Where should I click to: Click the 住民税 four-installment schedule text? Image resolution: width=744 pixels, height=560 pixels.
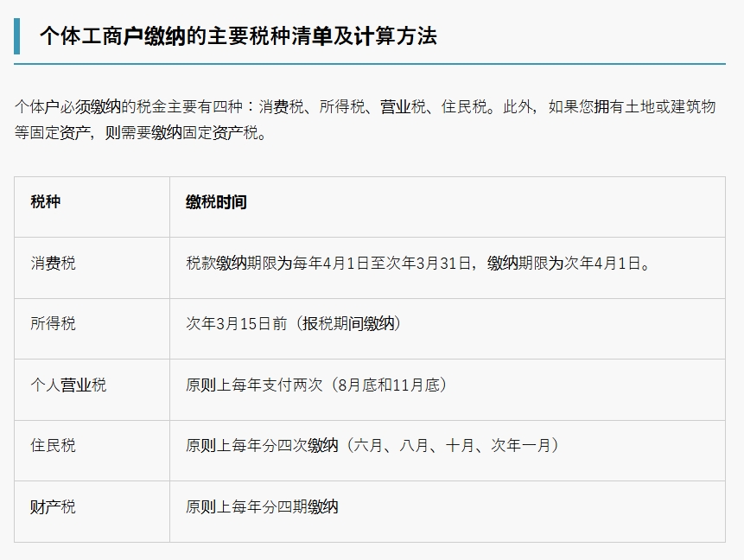(x=373, y=446)
